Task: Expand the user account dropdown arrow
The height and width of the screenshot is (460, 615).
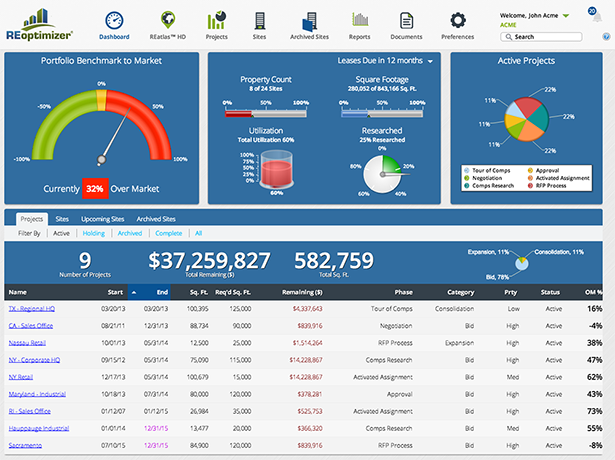Action: tap(566, 16)
